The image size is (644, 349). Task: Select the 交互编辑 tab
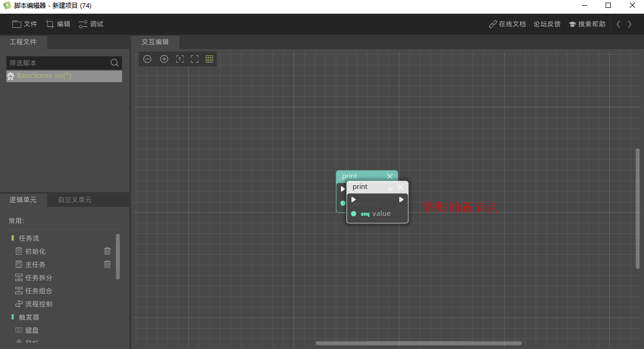click(x=155, y=42)
